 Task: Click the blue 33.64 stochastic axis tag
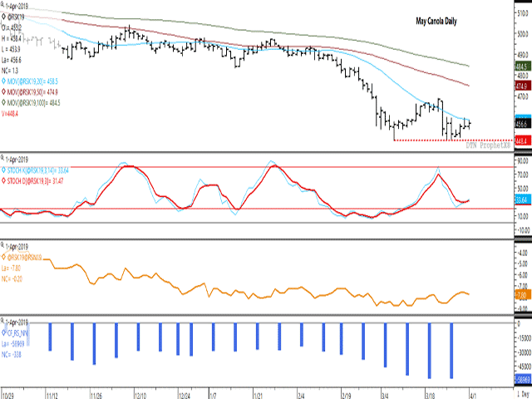pyautogui.click(x=523, y=199)
